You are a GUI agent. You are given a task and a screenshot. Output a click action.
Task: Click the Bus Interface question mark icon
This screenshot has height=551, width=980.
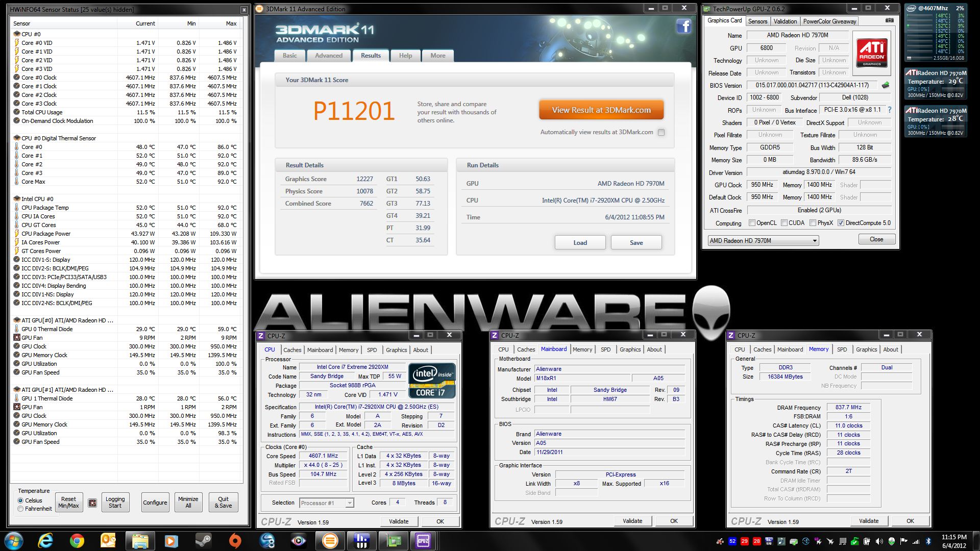(890, 110)
